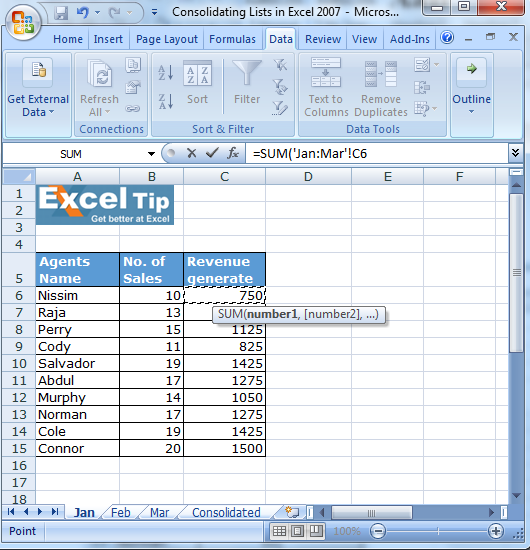Select row 10 header

[x=19, y=363]
